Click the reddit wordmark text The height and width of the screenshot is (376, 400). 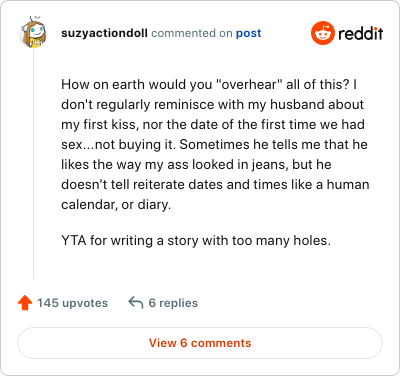360,33
